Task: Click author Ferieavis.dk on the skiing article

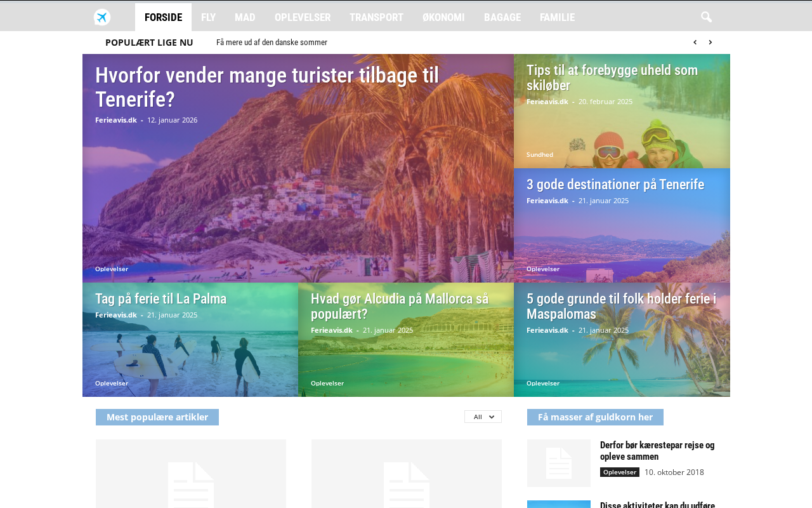Action: coord(547,101)
